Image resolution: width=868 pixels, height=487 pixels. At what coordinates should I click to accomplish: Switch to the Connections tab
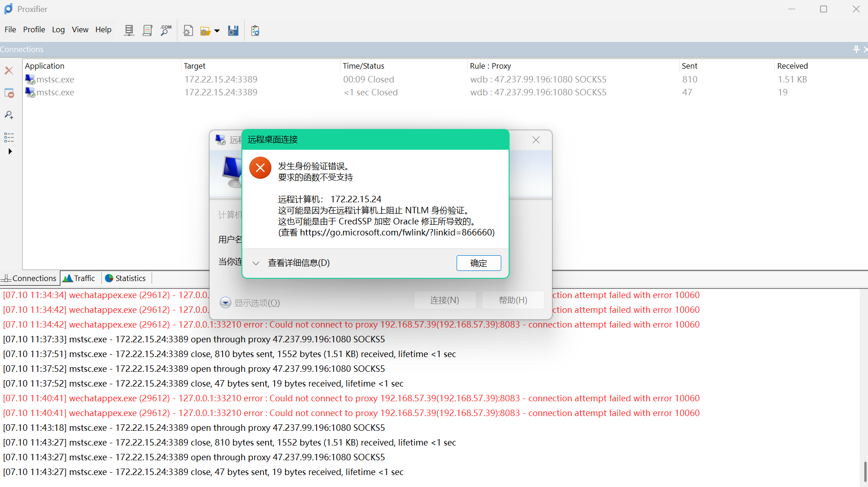click(30, 278)
